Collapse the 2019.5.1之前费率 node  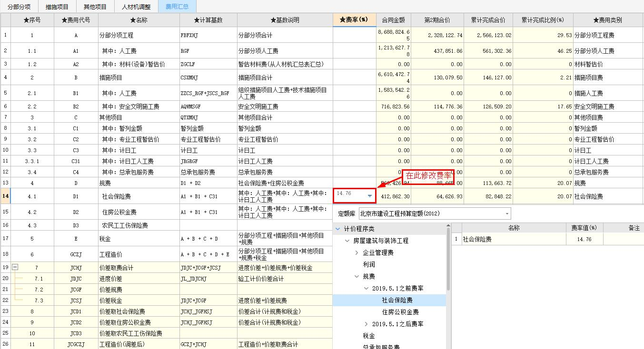tap(366, 288)
